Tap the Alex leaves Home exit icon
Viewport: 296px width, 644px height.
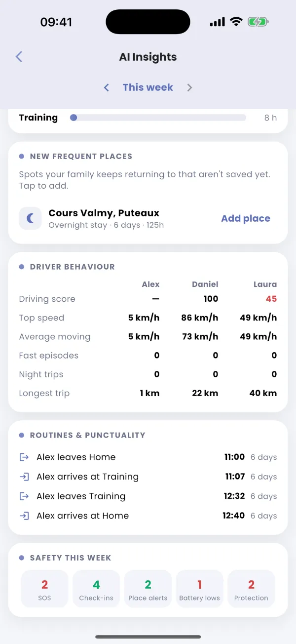(x=24, y=457)
